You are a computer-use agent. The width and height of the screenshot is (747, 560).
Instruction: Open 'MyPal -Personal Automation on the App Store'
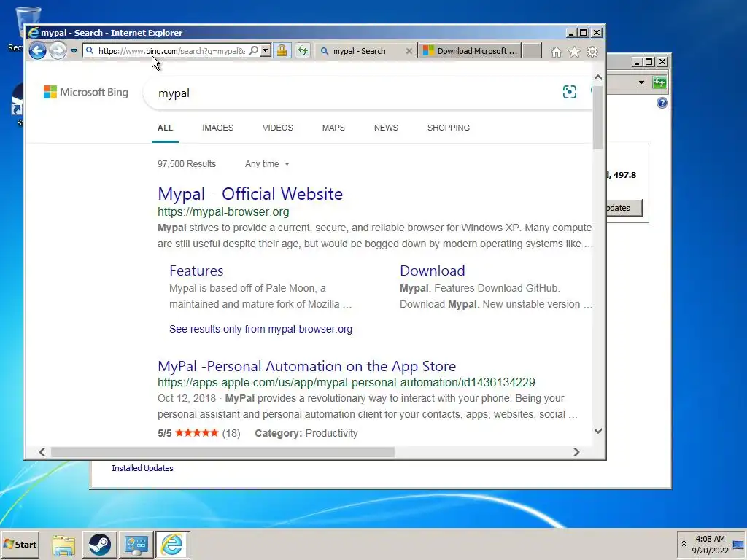[x=307, y=366]
